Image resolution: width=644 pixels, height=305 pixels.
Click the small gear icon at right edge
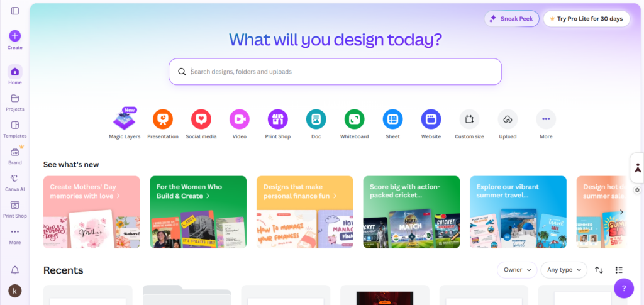[x=637, y=190]
